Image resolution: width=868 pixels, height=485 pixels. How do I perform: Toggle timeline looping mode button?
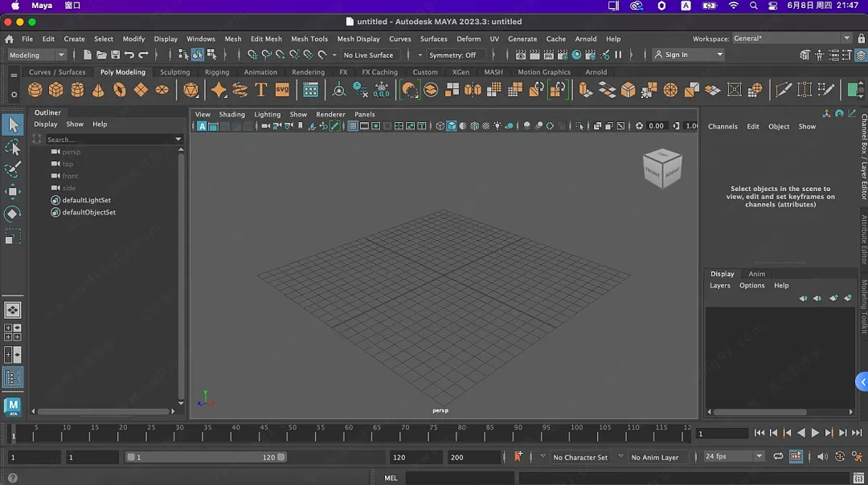[x=778, y=457]
